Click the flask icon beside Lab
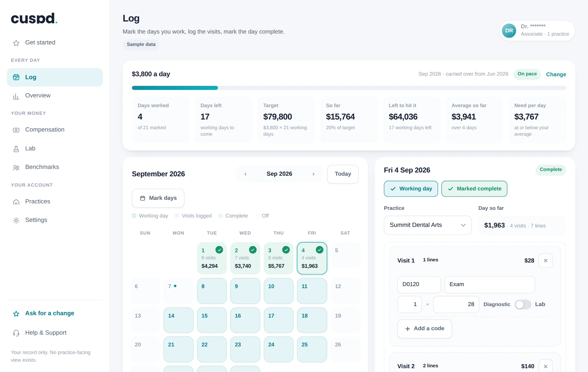 tap(16, 149)
